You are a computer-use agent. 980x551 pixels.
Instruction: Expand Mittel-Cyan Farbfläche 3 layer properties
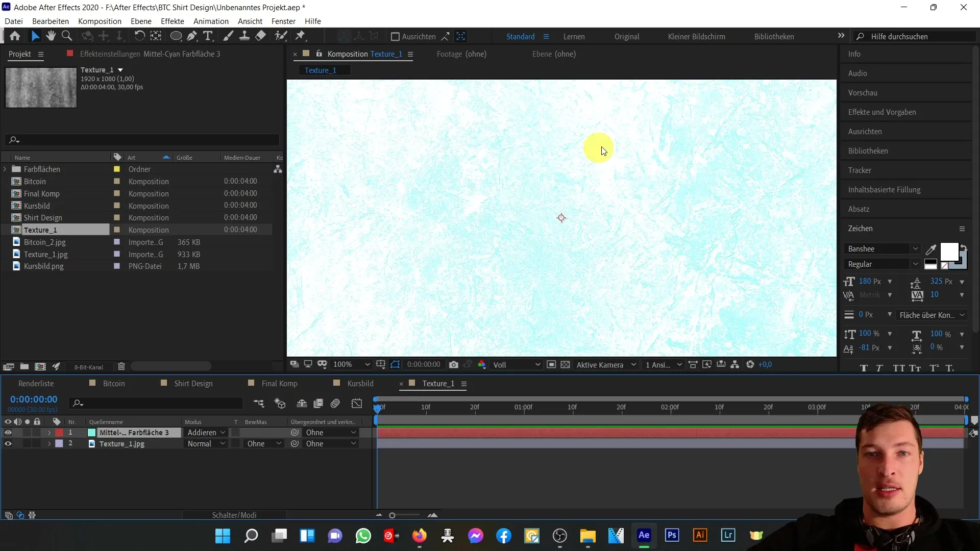[x=49, y=433]
